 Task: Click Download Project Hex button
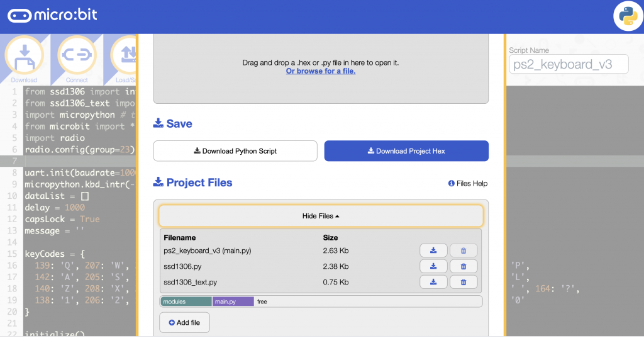click(x=406, y=151)
